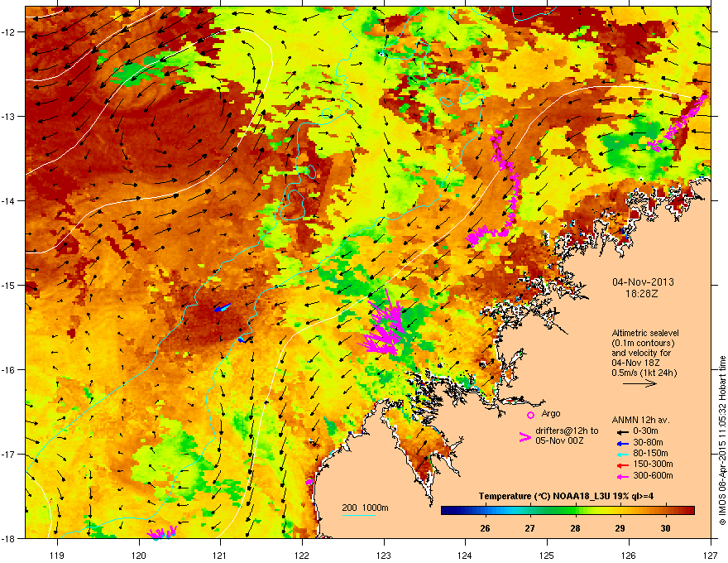Click the vertical IMOS copyright timestamp text
Screen dimensions: 728x563
(722, 440)
